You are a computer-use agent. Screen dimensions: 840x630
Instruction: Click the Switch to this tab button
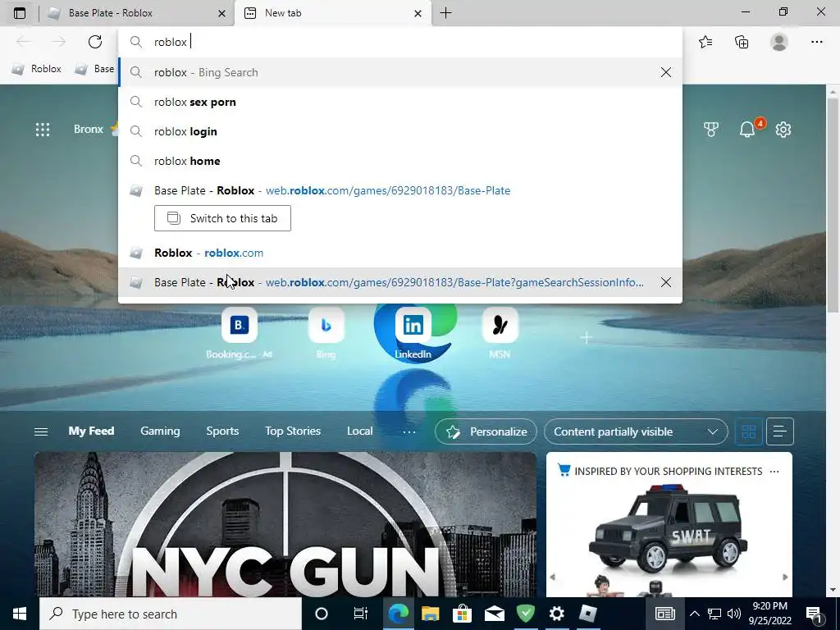[222, 218]
